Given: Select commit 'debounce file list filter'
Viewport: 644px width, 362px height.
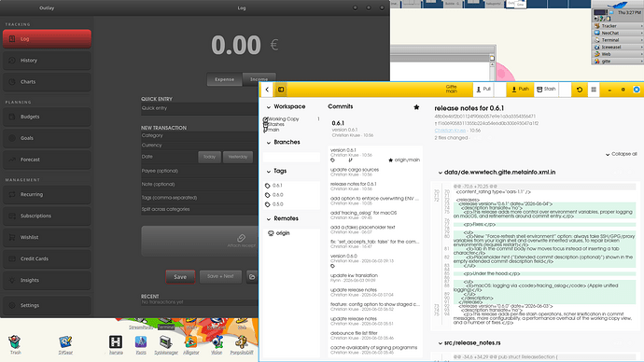Looking at the screenshot, I should (x=375, y=335).
